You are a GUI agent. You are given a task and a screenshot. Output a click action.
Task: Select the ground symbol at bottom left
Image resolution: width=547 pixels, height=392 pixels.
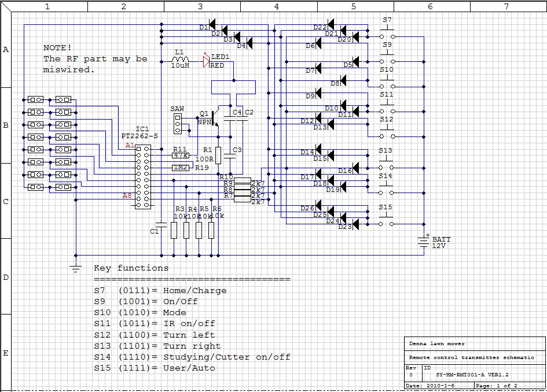[75, 265]
